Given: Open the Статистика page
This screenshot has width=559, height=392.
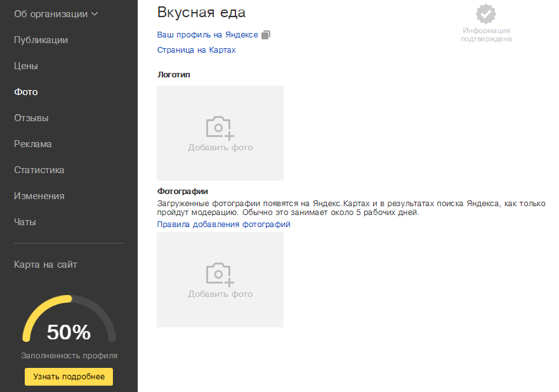Looking at the screenshot, I should pyautogui.click(x=39, y=170).
